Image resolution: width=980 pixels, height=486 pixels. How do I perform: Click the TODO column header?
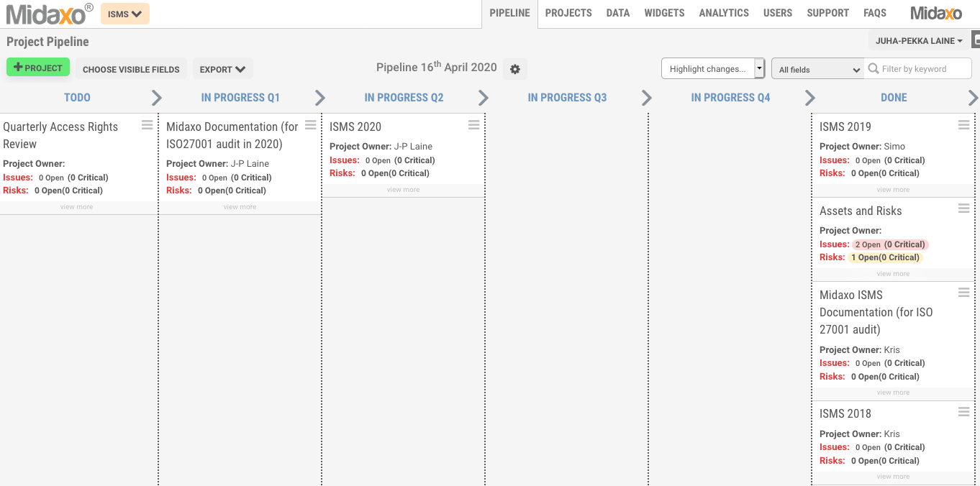77,98
